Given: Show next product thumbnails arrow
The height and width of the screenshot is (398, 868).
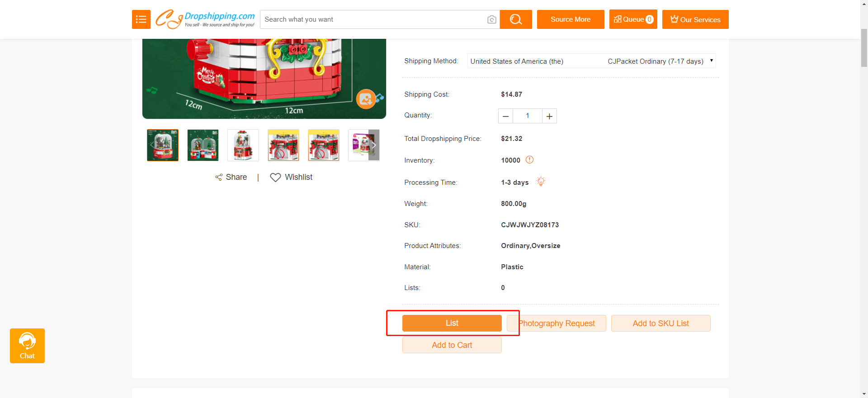Looking at the screenshot, I should click(374, 145).
